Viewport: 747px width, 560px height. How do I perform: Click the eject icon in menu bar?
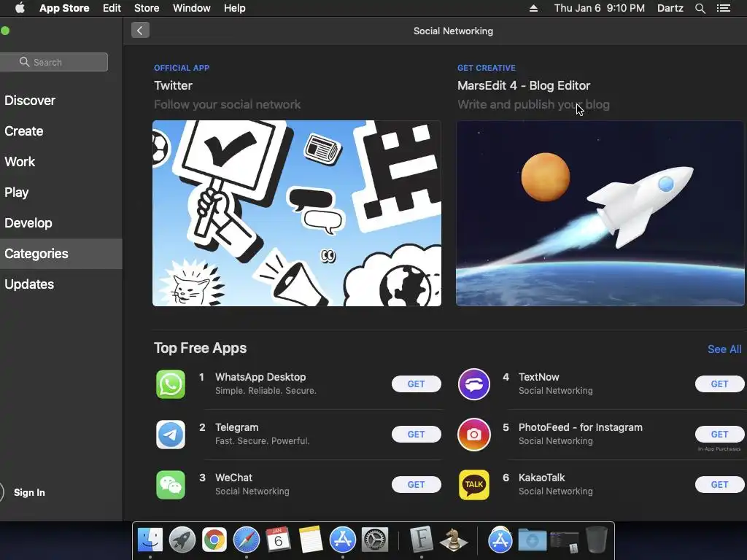(533, 8)
